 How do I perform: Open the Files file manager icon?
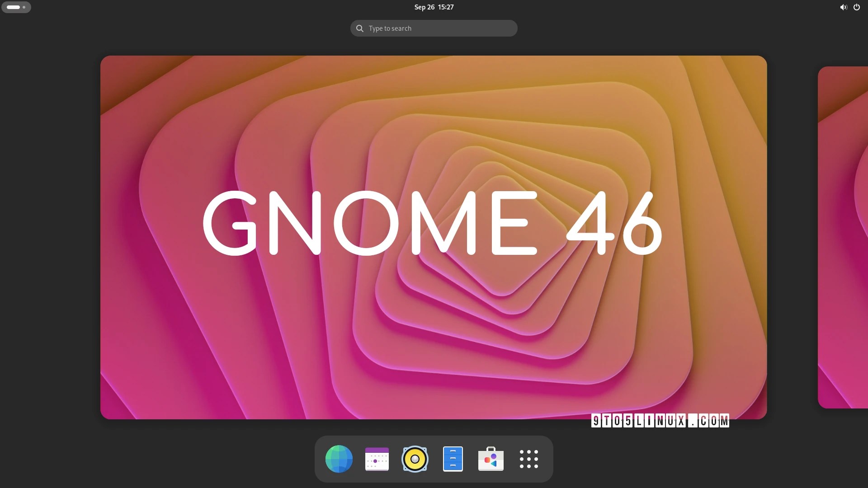pyautogui.click(x=453, y=459)
